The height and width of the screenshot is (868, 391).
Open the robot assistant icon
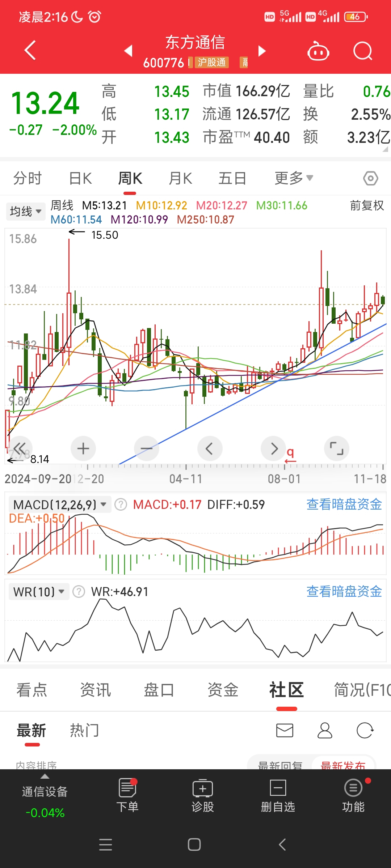tap(318, 51)
